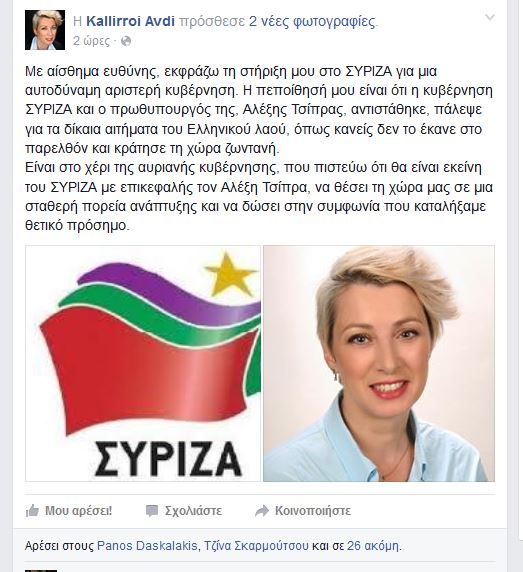Click the thumbs-up like icon
Image resolution: width=523 pixels, height=572 pixels.
[32, 511]
